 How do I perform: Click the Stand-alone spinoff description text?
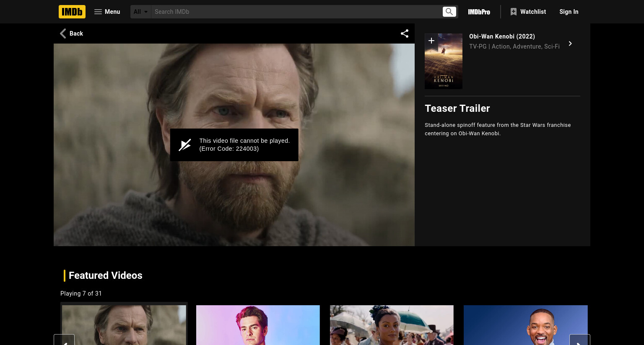click(498, 129)
